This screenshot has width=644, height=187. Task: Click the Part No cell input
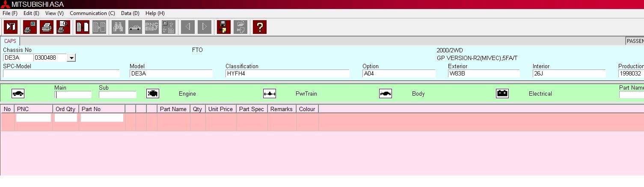102,118
